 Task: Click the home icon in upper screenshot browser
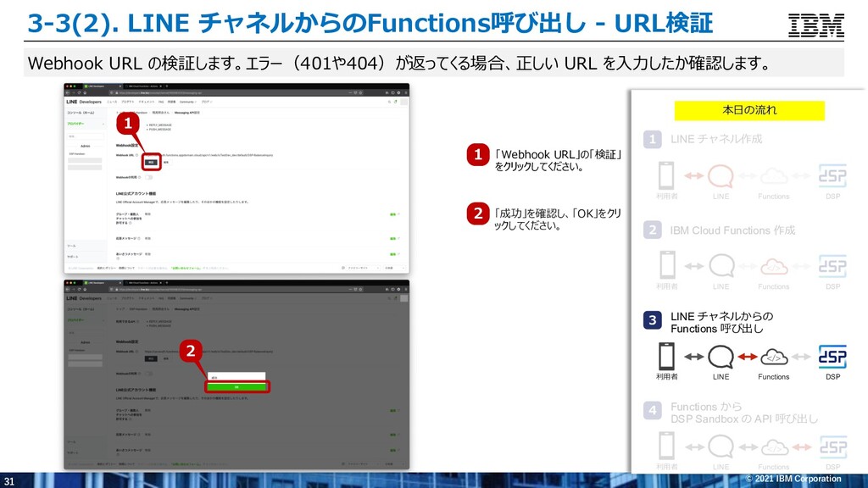point(85,93)
